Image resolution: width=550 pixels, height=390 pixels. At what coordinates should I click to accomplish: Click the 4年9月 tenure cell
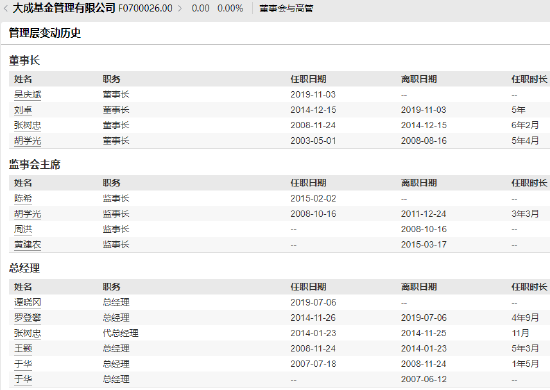click(525, 317)
